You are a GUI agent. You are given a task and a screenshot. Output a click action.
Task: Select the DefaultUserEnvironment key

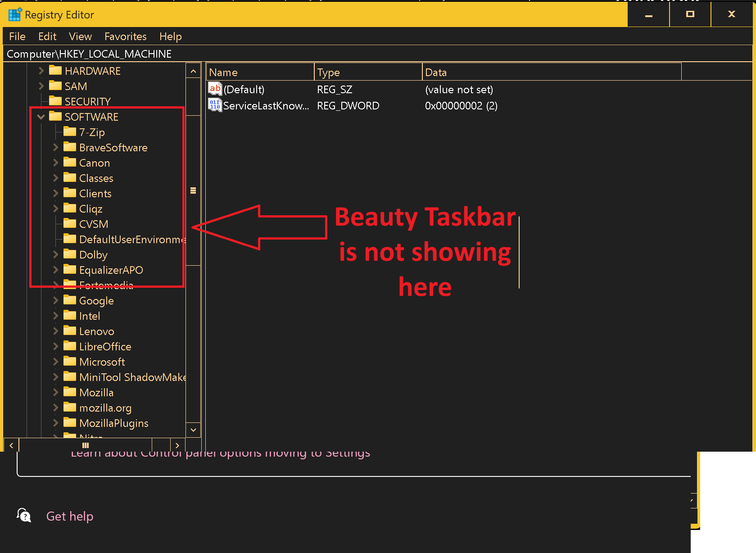[132, 239]
